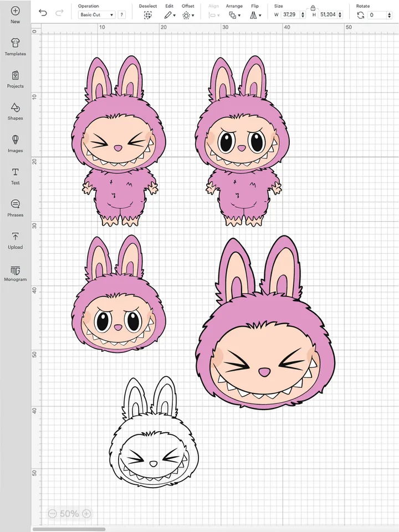Open the Images library

pos(15,140)
